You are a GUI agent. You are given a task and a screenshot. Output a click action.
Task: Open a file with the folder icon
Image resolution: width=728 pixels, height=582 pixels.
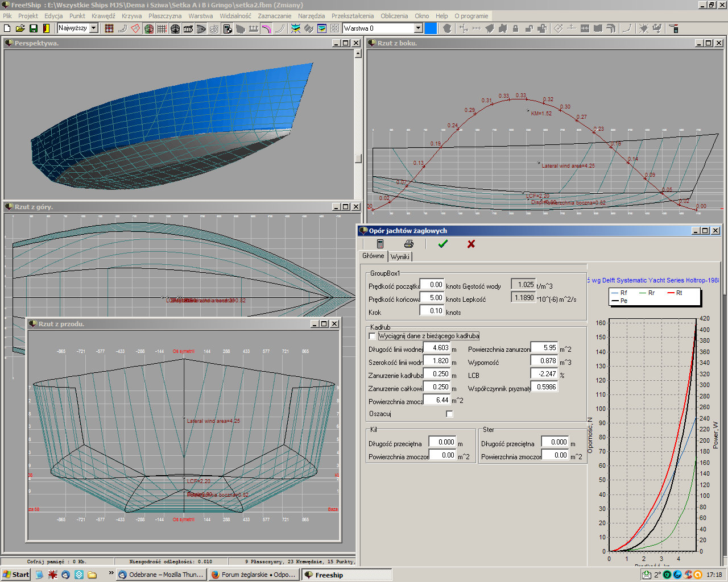[x=20, y=28]
